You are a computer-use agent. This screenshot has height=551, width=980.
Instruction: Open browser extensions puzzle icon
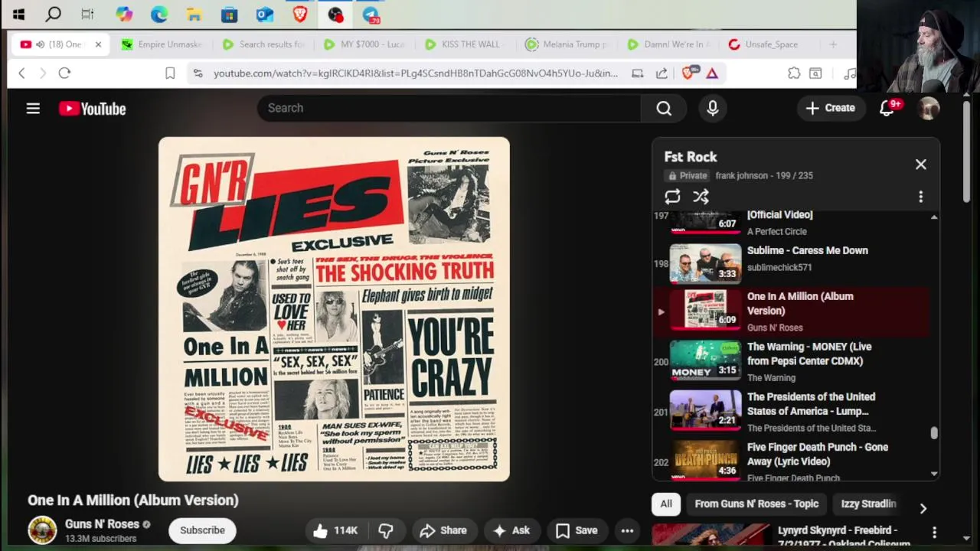(x=794, y=73)
